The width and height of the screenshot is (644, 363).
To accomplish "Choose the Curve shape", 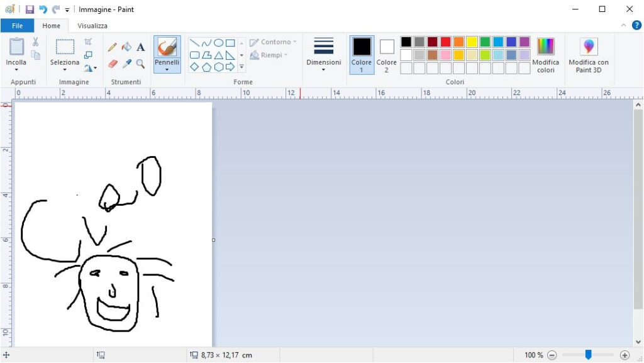I will (206, 43).
